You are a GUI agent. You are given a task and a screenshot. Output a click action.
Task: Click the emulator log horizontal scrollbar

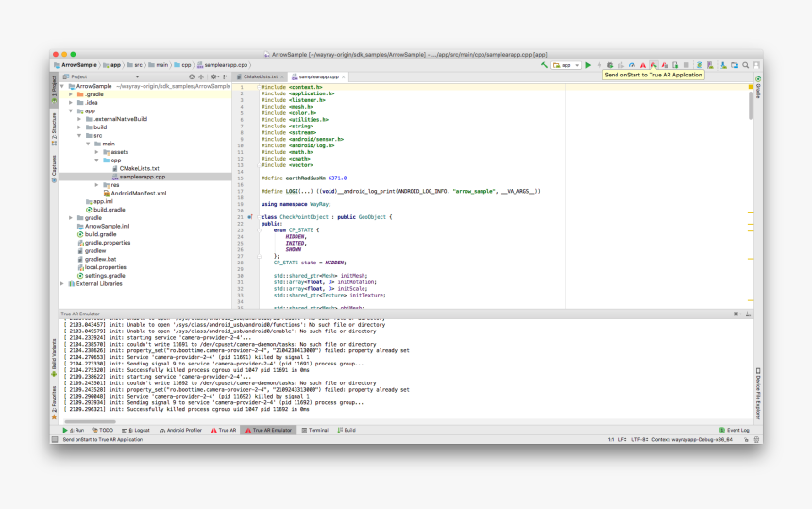[x=90, y=422]
